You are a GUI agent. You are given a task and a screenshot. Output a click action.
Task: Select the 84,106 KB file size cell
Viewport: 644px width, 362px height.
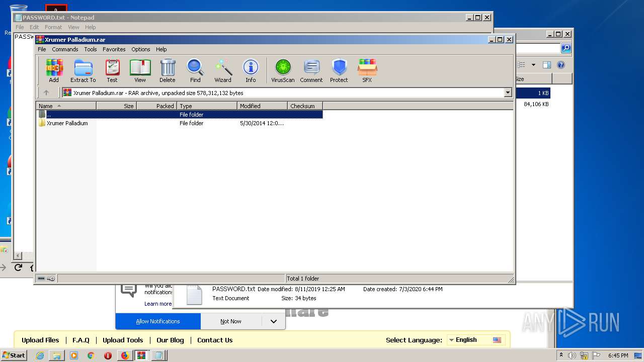tap(536, 104)
